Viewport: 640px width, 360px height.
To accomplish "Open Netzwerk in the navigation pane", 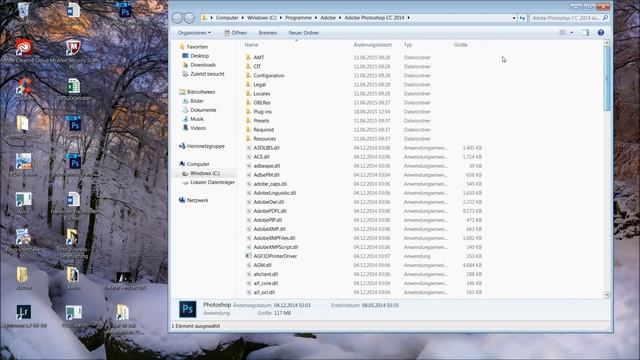I will click(x=198, y=200).
